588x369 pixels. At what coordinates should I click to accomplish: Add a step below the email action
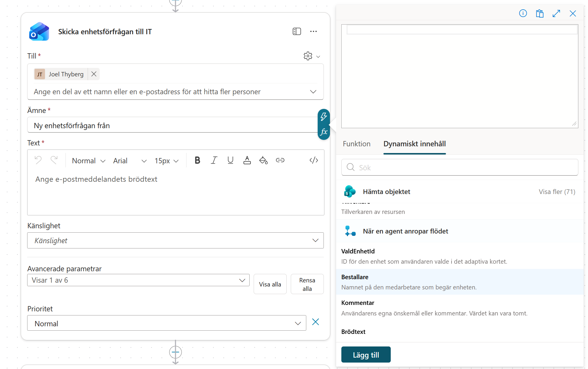click(175, 352)
